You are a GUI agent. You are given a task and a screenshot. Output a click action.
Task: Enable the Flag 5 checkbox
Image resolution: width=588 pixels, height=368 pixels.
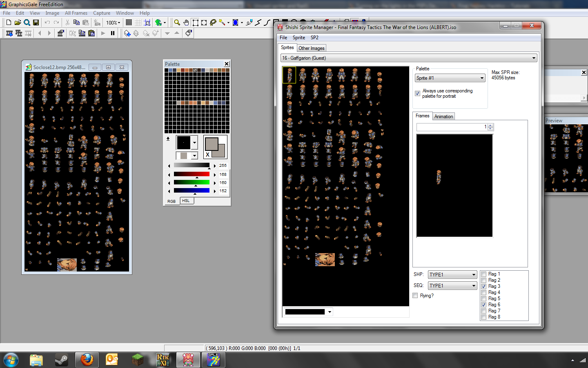tap(484, 299)
